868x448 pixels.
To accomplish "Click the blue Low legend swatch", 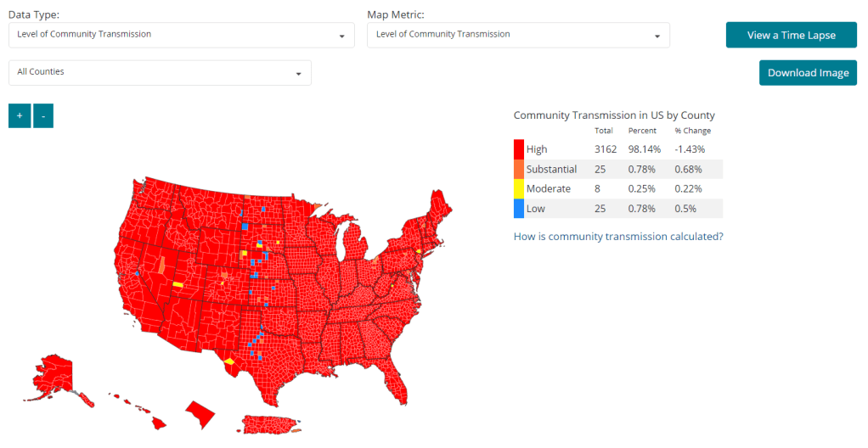I will (x=519, y=209).
